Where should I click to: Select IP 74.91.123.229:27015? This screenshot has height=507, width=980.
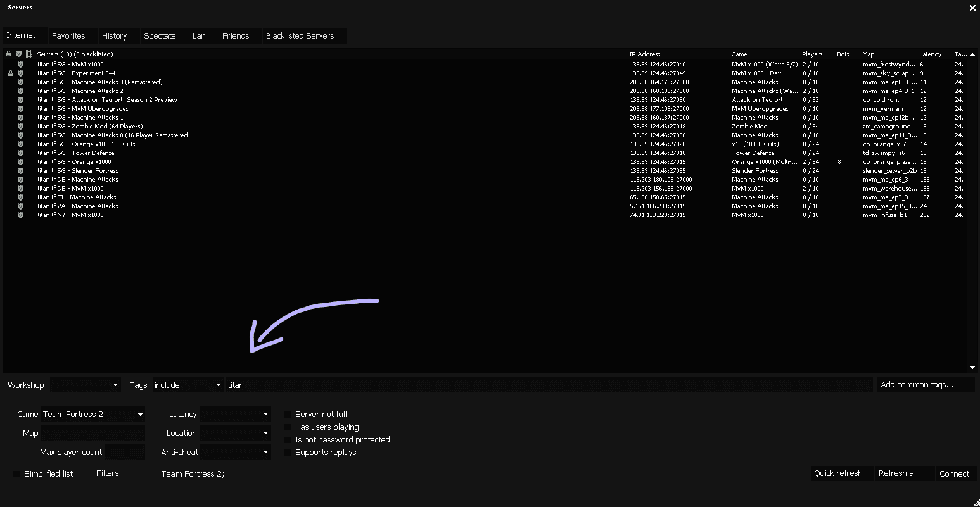tap(658, 215)
